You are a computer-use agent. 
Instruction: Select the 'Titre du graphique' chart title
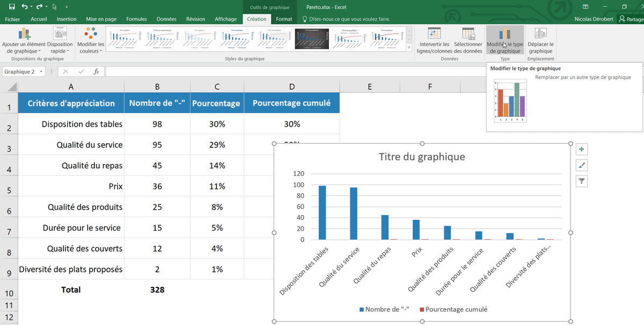click(x=422, y=157)
